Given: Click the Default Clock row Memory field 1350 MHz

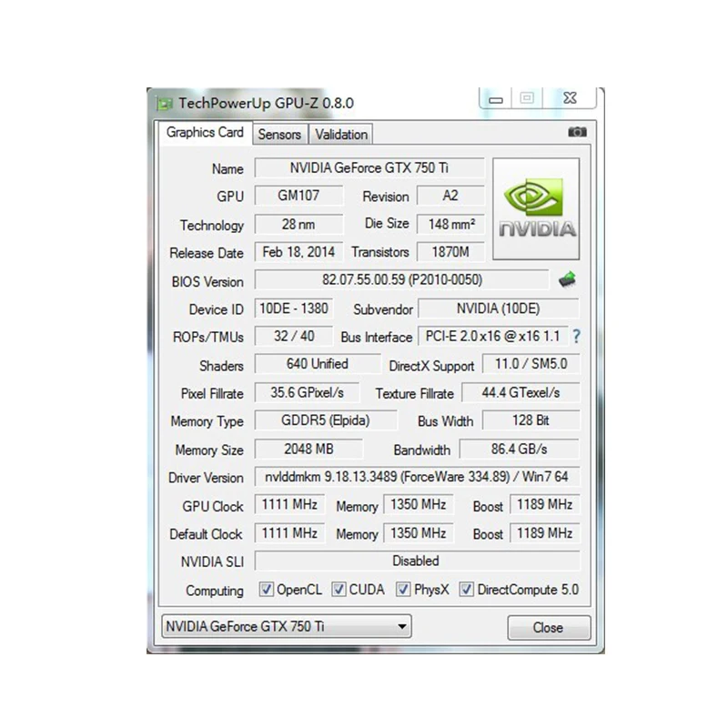Looking at the screenshot, I should (419, 533).
